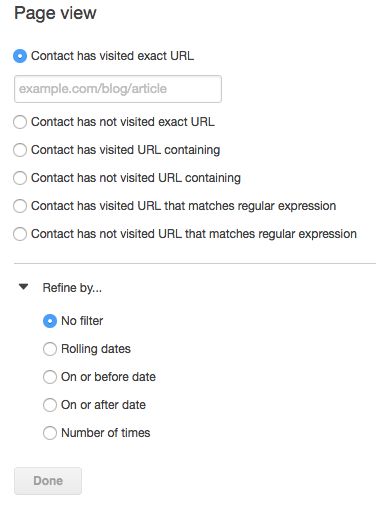Collapse the Refine by disclosure triangle
The width and height of the screenshot is (376, 512).
[x=24, y=287]
